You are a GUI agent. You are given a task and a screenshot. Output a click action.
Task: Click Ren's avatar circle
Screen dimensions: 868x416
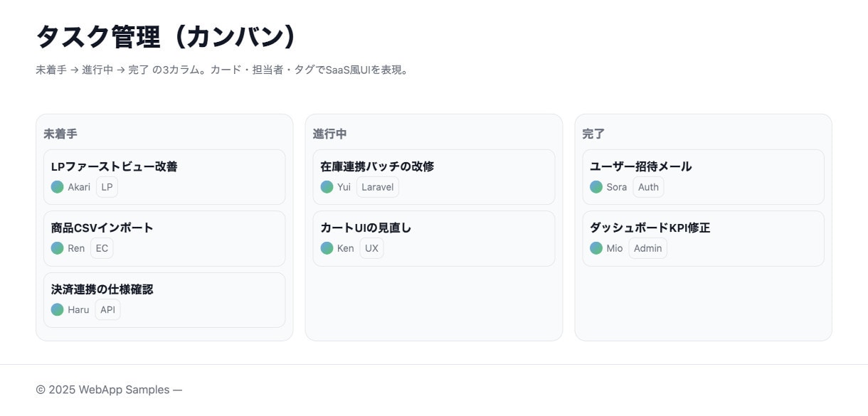[x=58, y=248]
